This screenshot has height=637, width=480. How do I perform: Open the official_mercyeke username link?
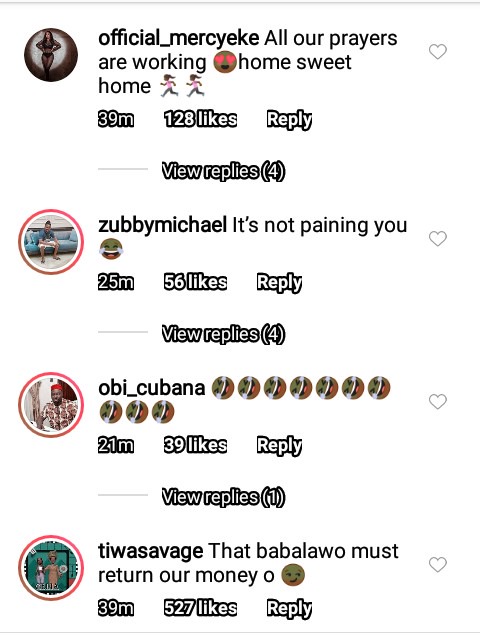pos(179,39)
